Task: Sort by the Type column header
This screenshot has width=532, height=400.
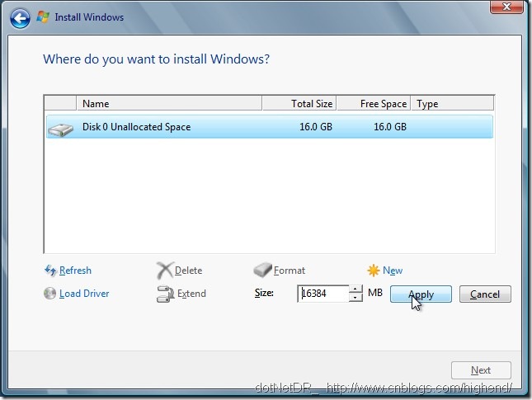Action: click(452, 103)
